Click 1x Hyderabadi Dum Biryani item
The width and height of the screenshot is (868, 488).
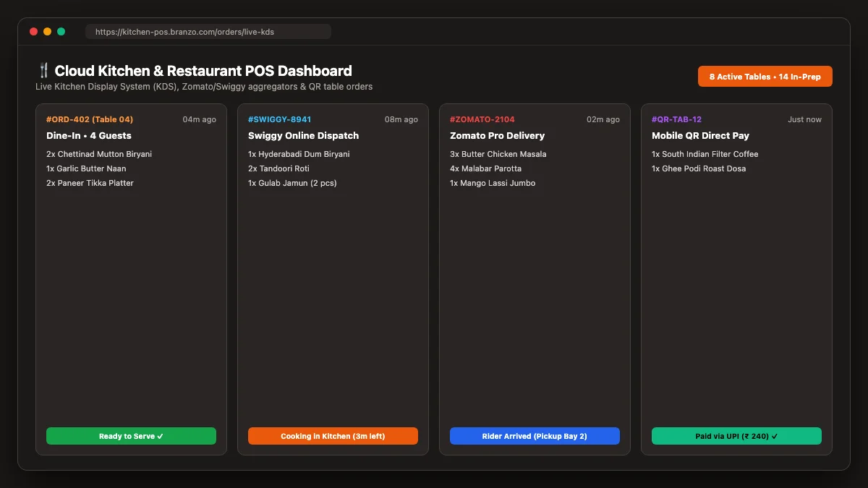pyautogui.click(x=299, y=154)
